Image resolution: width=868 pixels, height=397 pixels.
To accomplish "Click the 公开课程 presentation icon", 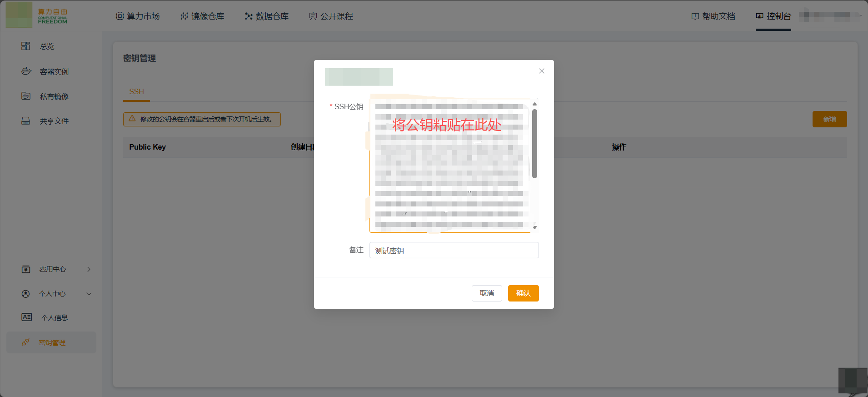I will [313, 16].
